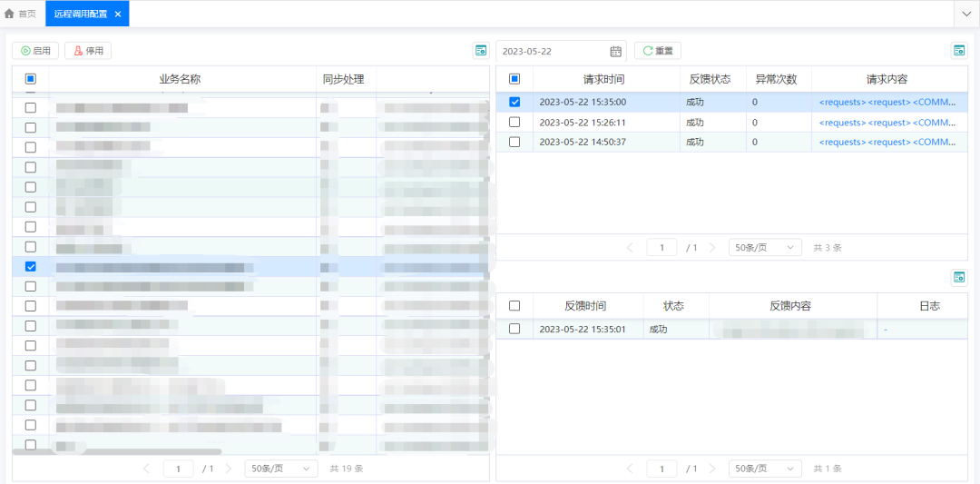Image resolution: width=980 pixels, height=484 pixels.
Task: Click the column settings icon above left table
Action: pyautogui.click(x=481, y=51)
